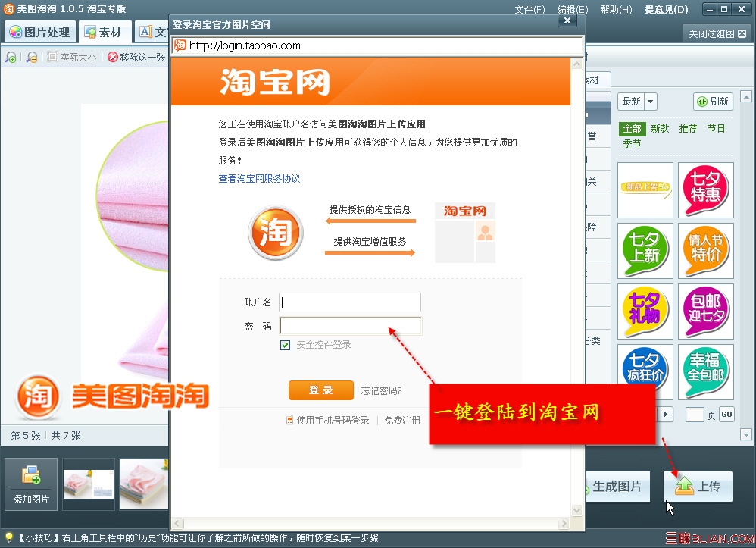Click the 淘 logo in login graphic
Screen dimensions: 756x548
(x=275, y=233)
